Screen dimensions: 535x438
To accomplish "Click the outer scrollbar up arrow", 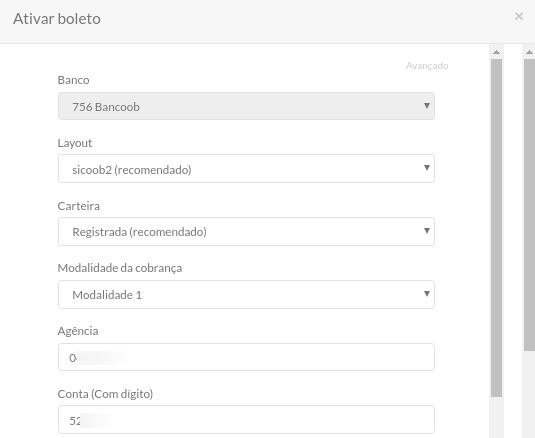I will 529,52.
